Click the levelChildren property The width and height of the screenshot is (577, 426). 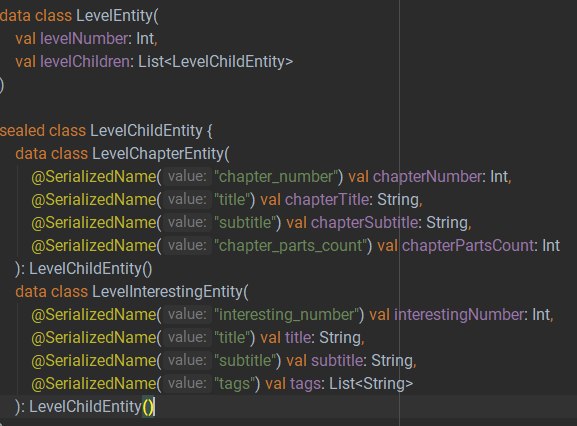(x=85, y=61)
